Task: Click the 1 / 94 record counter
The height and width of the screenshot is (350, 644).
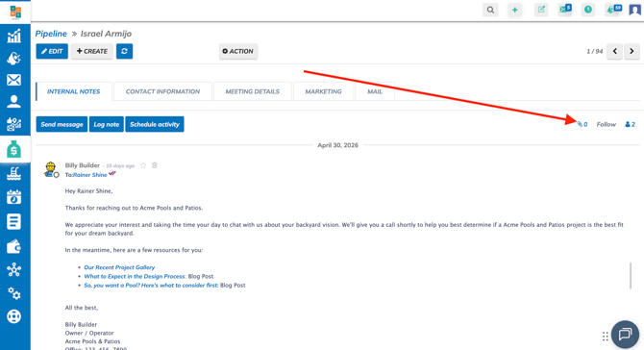Action: click(x=594, y=51)
